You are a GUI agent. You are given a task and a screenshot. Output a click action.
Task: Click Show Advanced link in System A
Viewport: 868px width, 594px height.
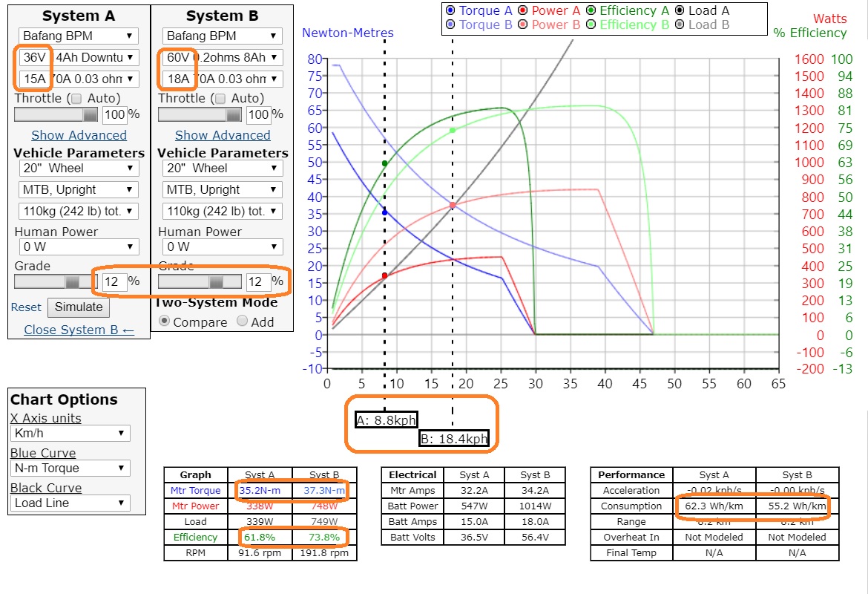tap(79, 135)
